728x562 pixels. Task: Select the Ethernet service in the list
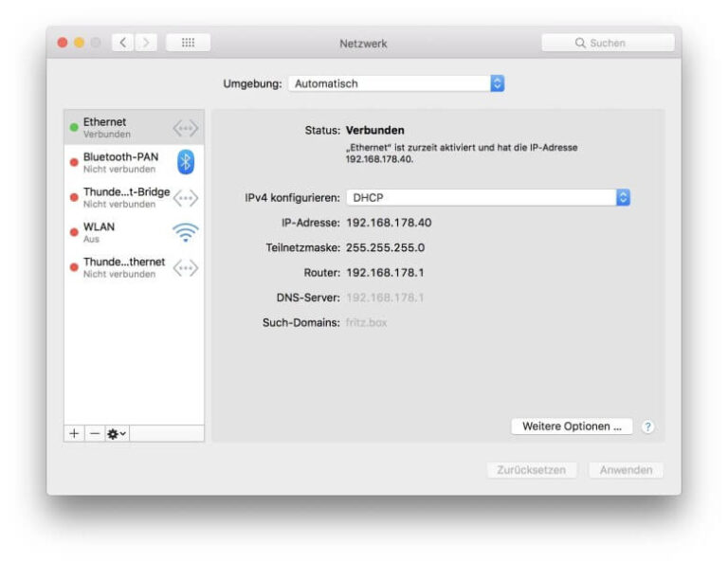coord(134,127)
